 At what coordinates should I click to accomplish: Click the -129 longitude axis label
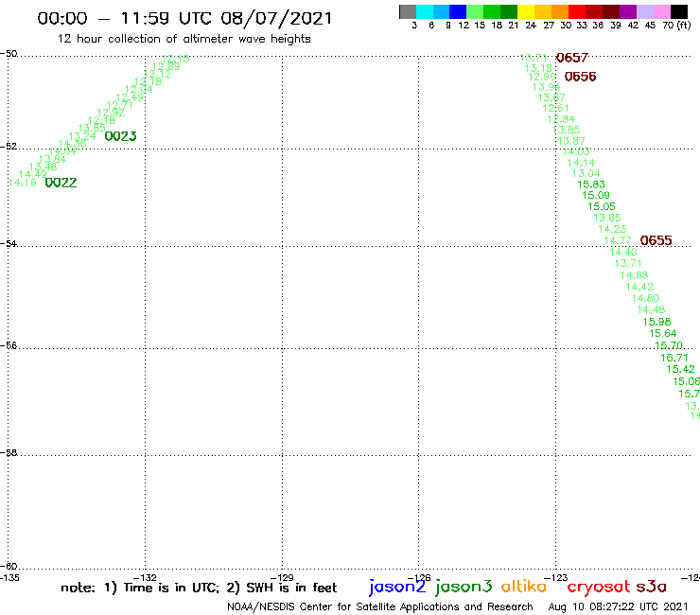point(282,577)
